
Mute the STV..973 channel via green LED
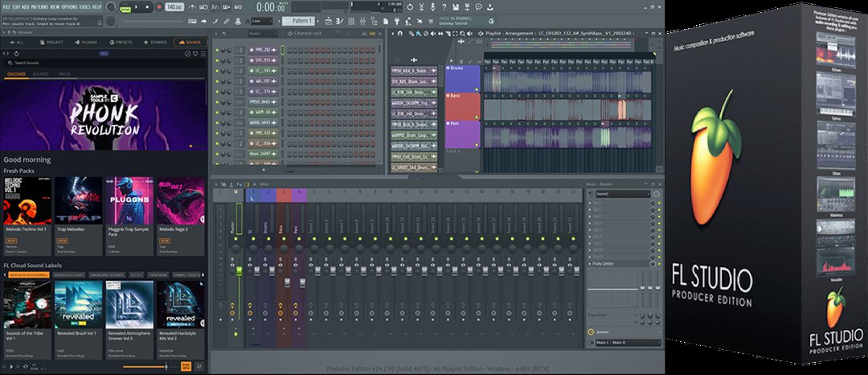pyautogui.click(x=217, y=60)
